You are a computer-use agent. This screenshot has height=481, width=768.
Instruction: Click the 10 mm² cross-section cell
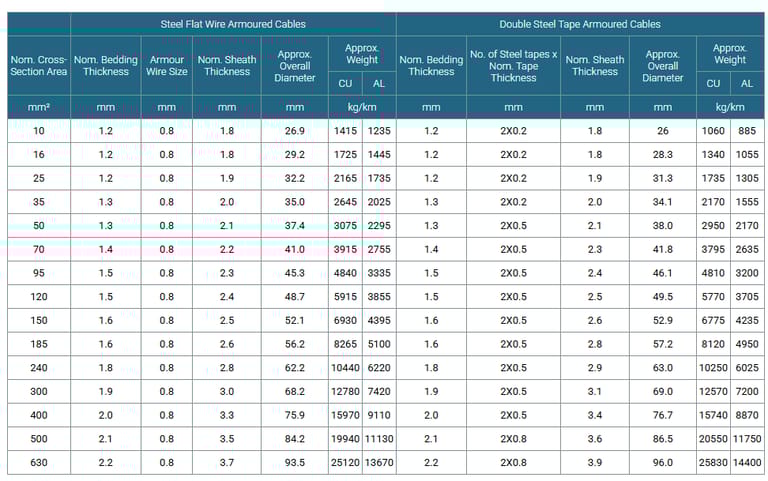pos(39,131)
